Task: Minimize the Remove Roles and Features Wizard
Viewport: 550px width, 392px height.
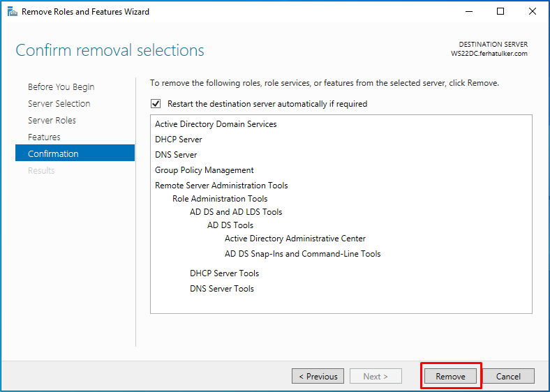Action: tap(469, 12)
